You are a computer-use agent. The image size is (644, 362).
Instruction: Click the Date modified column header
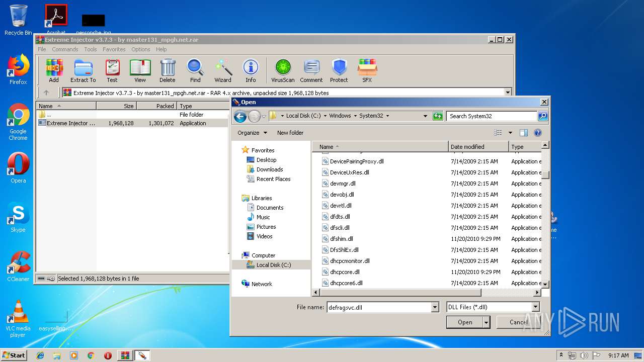478,147
